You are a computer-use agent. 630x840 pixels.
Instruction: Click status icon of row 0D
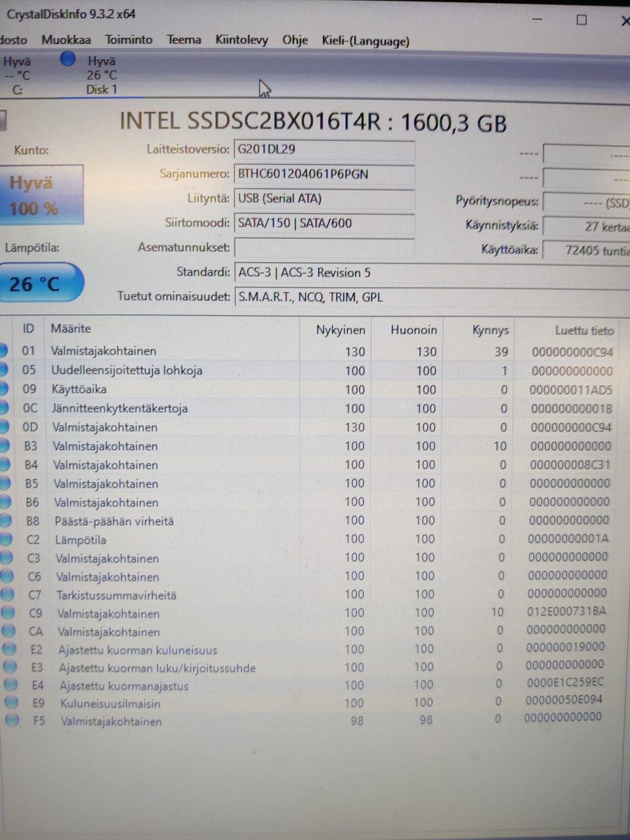[x=3, y=427]
